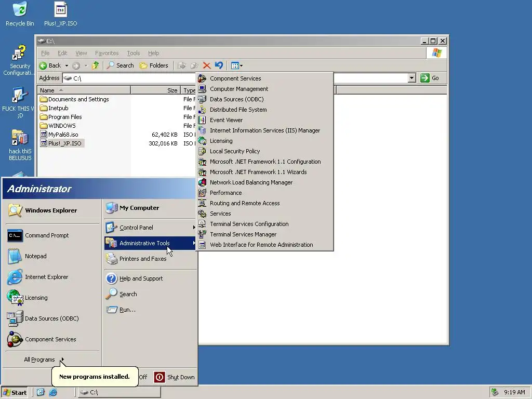Open Component Services in Start menu left pane
Viewport: 532px width, 399px height.
click(52, 339)
